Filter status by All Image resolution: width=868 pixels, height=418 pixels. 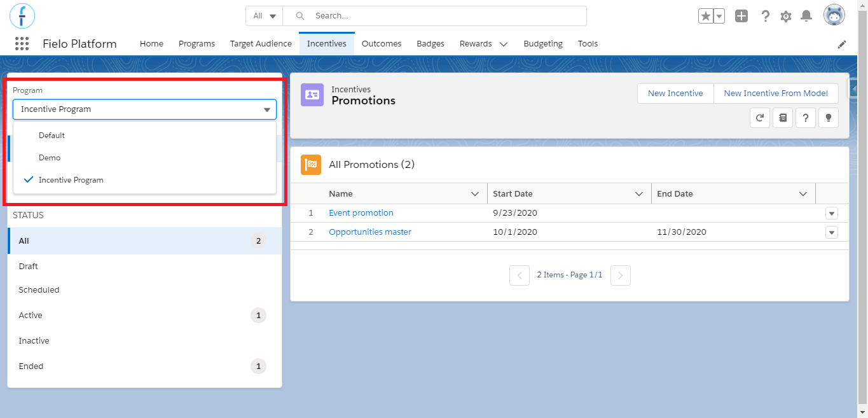[144, 241]
